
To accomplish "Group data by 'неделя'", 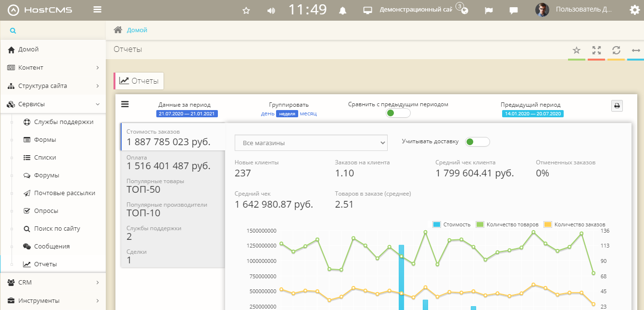I will [x=287, y=114].
